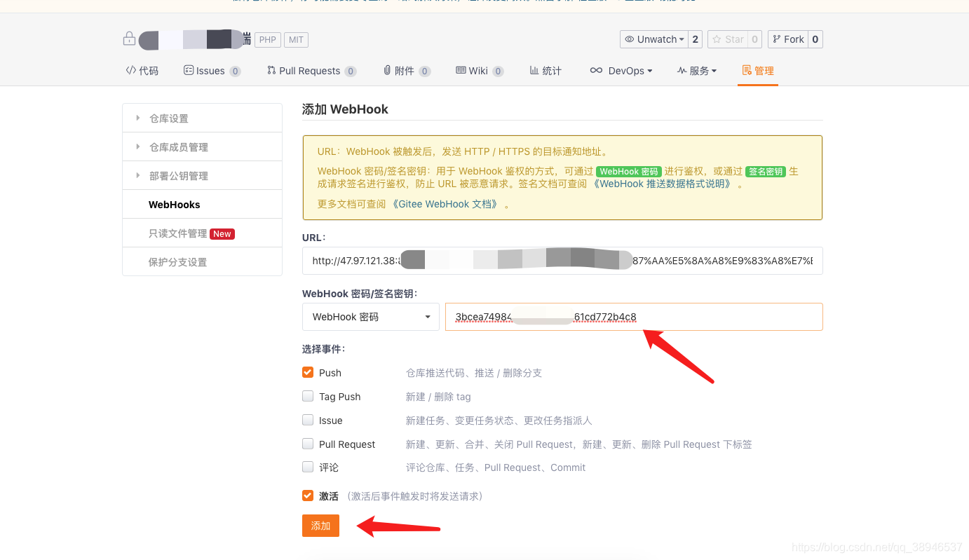Select WebHooks in the sidebar

point(202,204)
